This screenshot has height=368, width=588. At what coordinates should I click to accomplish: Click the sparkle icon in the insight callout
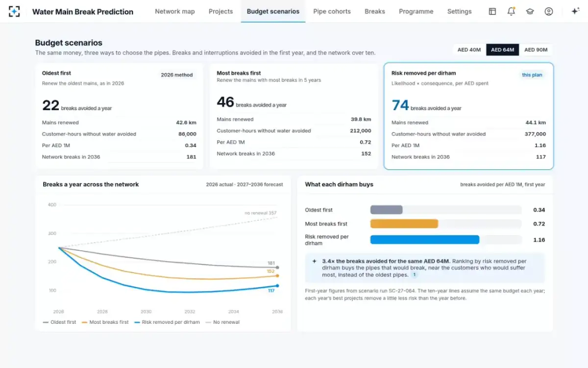click(x=314, y=261)
